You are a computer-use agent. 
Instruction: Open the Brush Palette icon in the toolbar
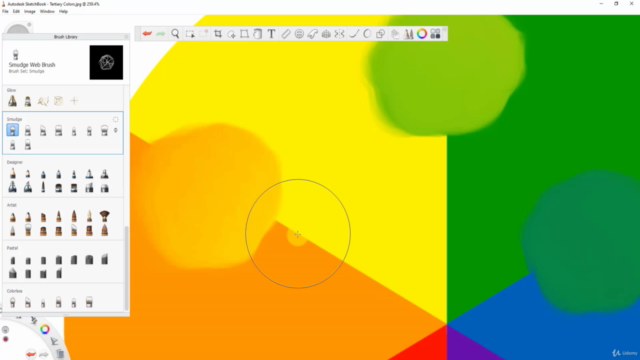409,34
